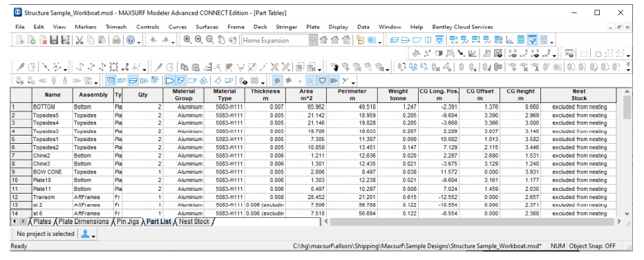This screenshot has width=644, height=260.
Task: Toggle the highlighted dark plate shape button
Action: [277, 81]
